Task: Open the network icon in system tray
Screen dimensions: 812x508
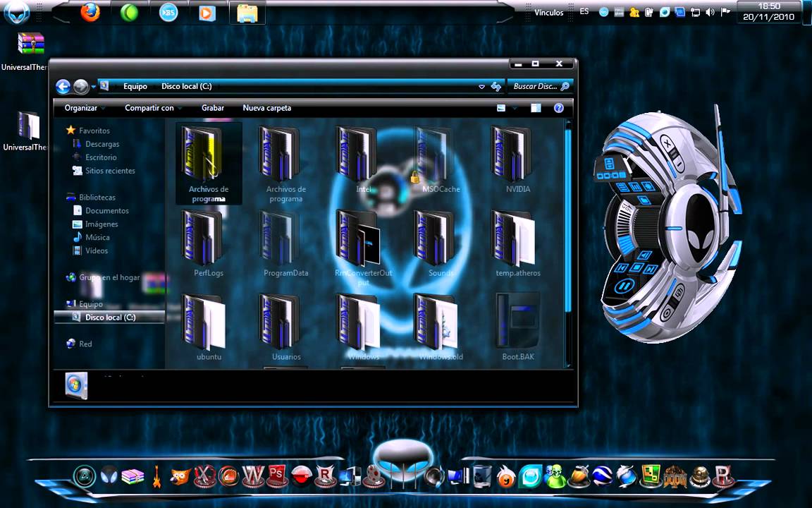Action: pos(695,12)
